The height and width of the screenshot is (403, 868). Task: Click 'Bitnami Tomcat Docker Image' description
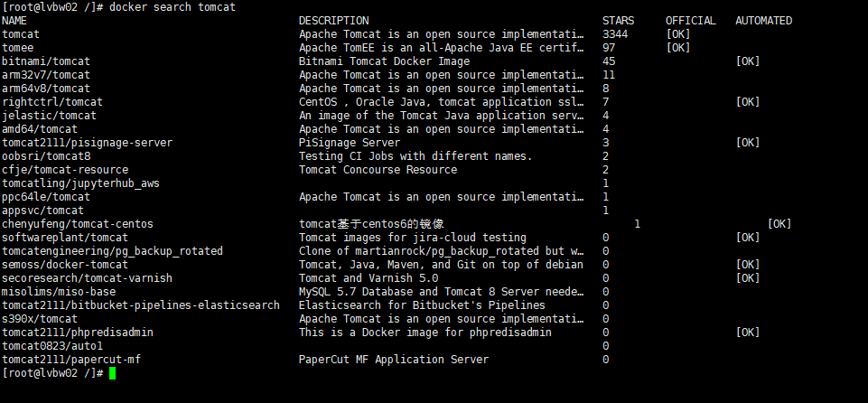[x=384, y=61]
